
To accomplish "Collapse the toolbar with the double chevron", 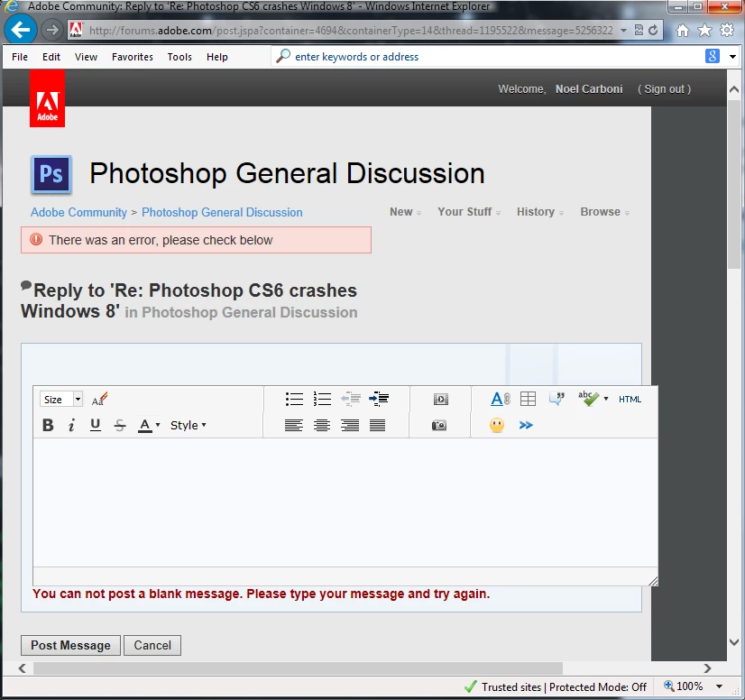I will coord(526,425).
